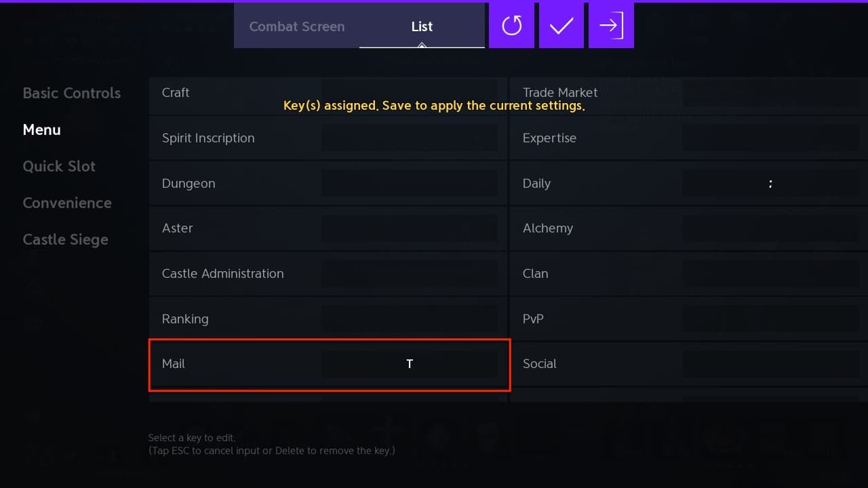Screen dimensions: 868x488
Task: Open the Quick Slot section
Action: click(x=60, y=166)
